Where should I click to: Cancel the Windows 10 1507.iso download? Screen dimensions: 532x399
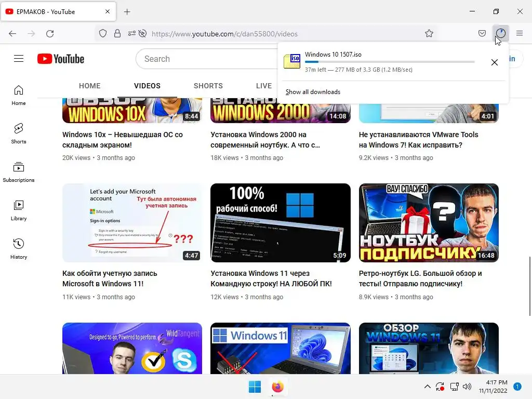coord(495,62)
